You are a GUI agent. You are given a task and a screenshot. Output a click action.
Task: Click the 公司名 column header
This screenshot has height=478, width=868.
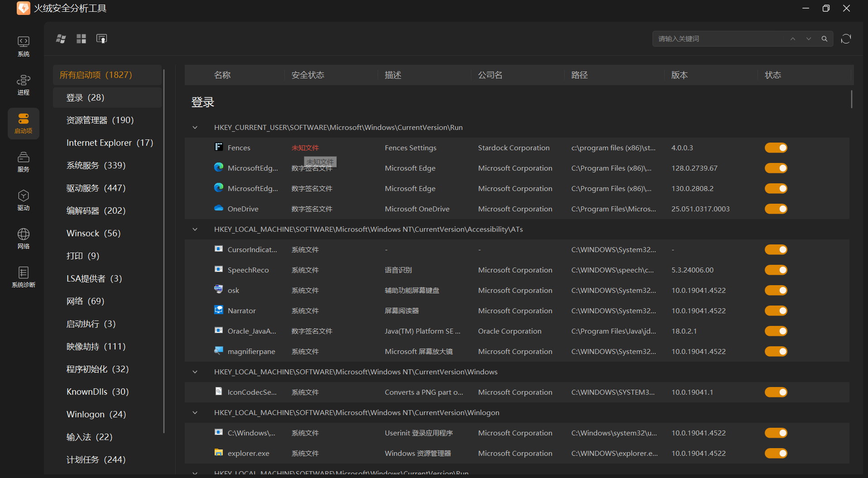[490, 75]
